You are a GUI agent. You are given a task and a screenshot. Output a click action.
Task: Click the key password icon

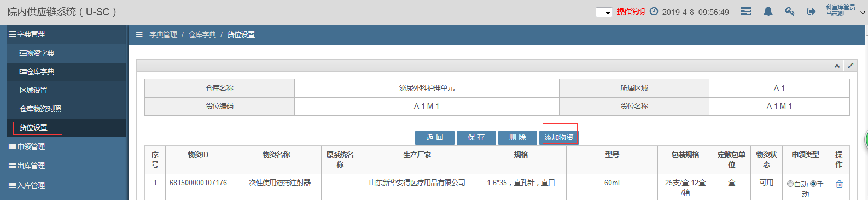pos(789,11)
